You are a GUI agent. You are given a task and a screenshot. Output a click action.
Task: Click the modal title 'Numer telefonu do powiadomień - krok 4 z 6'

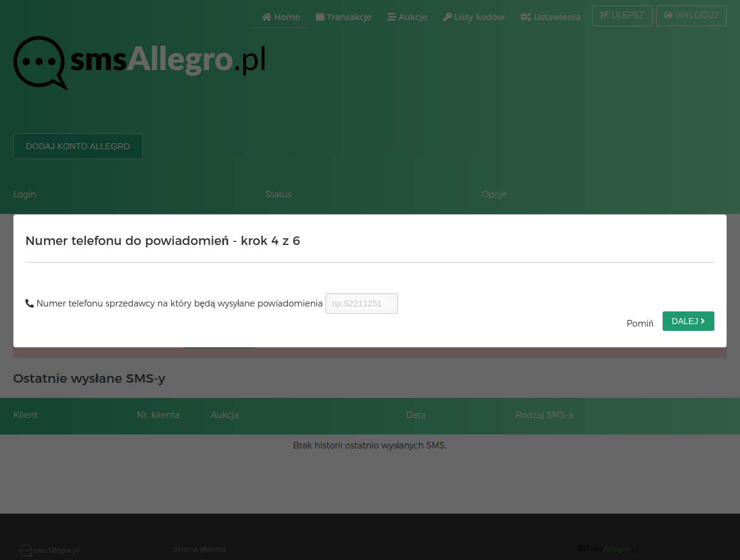click(163, 241)
